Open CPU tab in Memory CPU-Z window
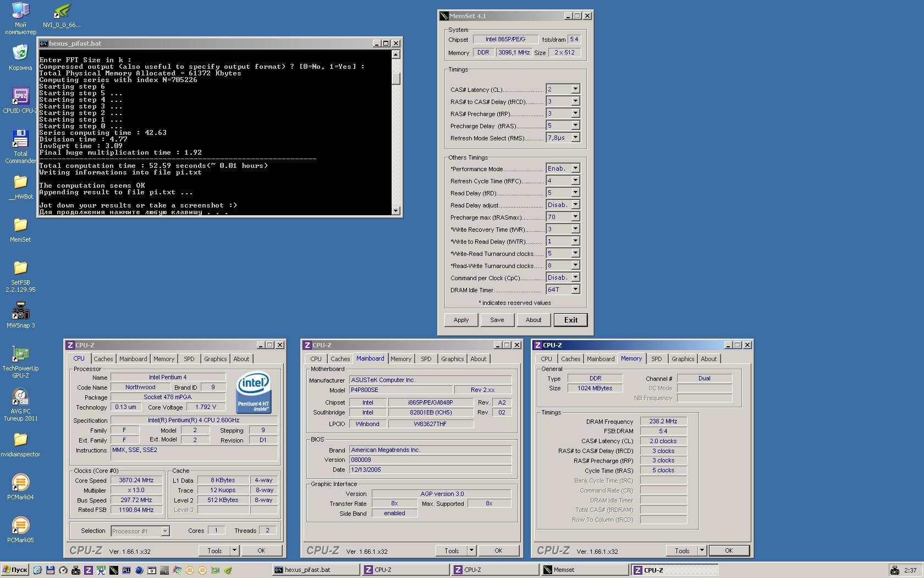The image size is (924, 578). 546,359
